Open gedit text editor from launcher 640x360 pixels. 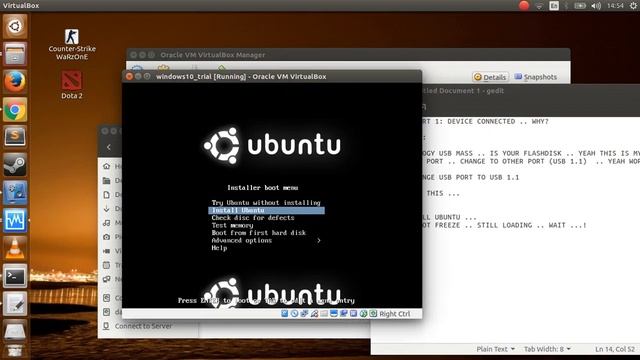coord(15,304)
